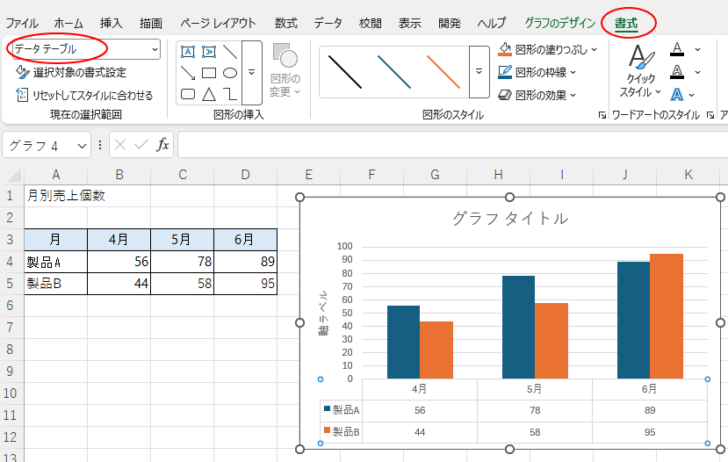Apply the black line shape style
This screenshot has width=728, height=462.
(344, 72)
